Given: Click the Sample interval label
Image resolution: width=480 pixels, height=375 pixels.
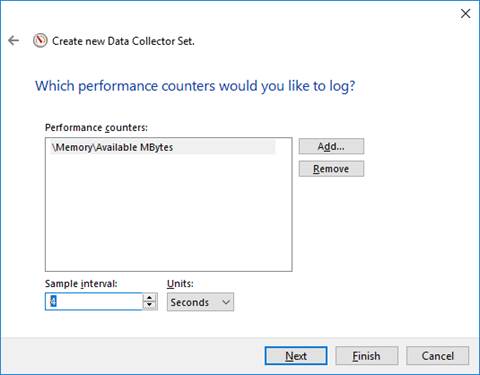Looking at the screenshot, I should pos(81,284).
